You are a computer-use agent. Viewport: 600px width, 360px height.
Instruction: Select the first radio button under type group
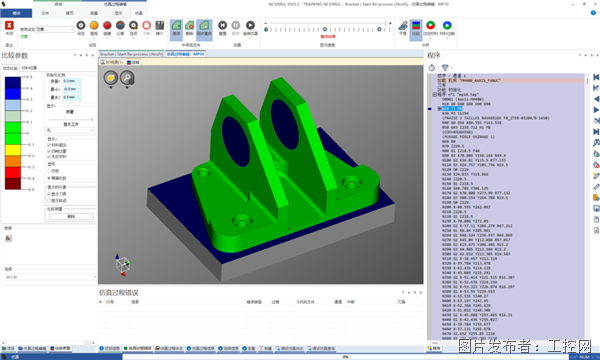pyautogui.click(x=49, y=171)
